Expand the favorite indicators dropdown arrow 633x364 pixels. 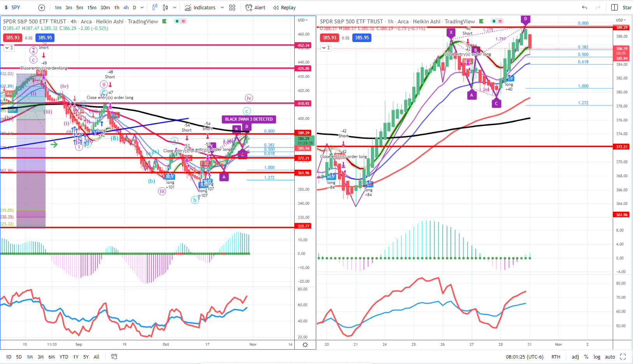[222, 7]
